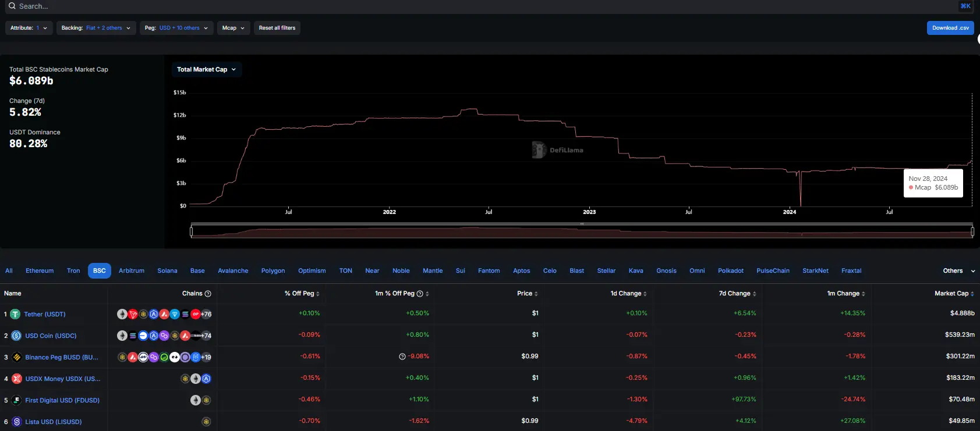Click the sort arrows on 1m Change column
Viewport: 980px width, 431px height.
(864, 294)
